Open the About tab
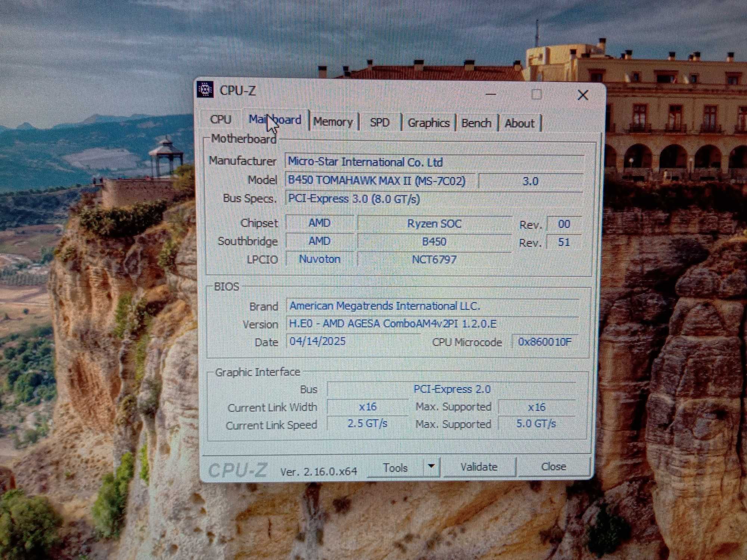The width and height of the screenshot is (747, 560). [519, 124]
